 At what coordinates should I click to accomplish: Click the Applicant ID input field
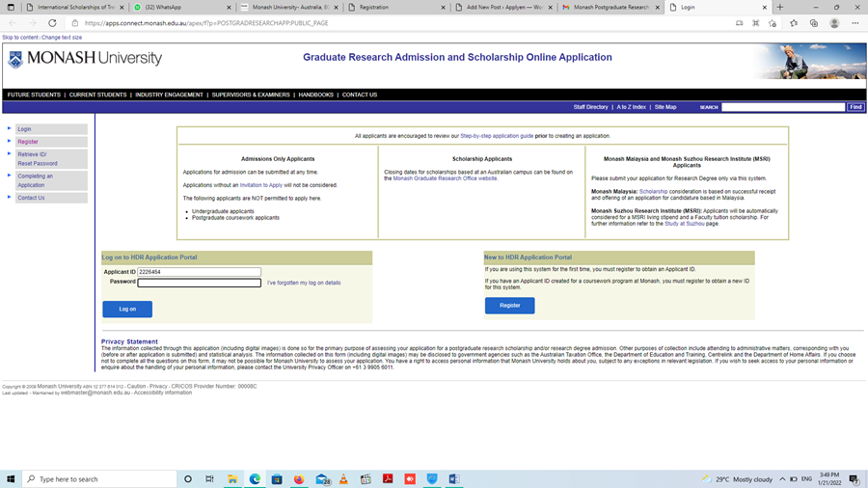(x=199, y=272)
